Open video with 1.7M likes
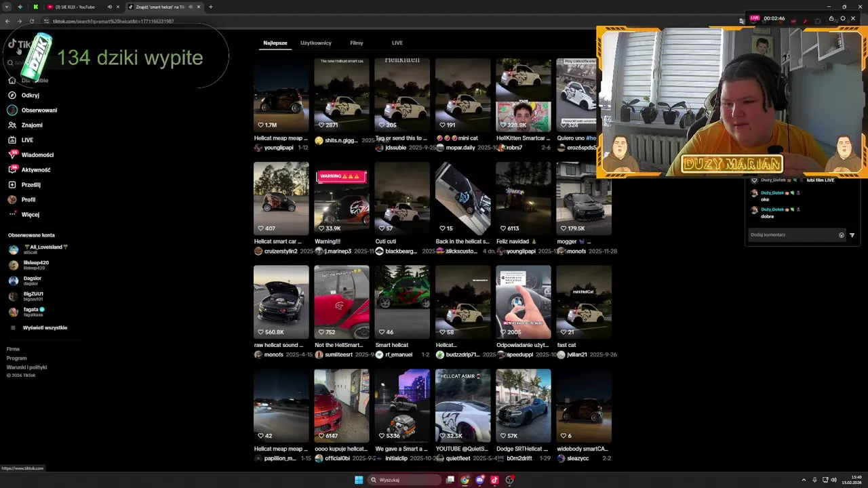 (x=281, y=95)
